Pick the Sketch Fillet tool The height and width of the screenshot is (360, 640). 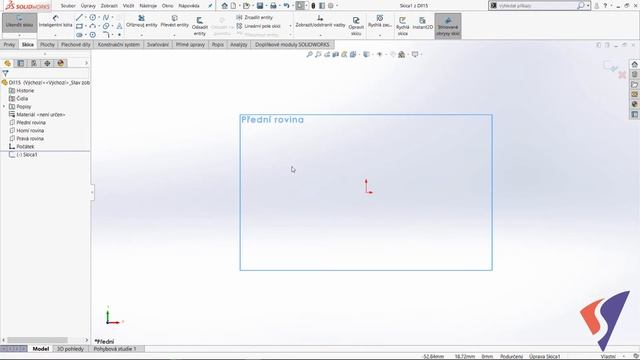[x=106, y=35]
